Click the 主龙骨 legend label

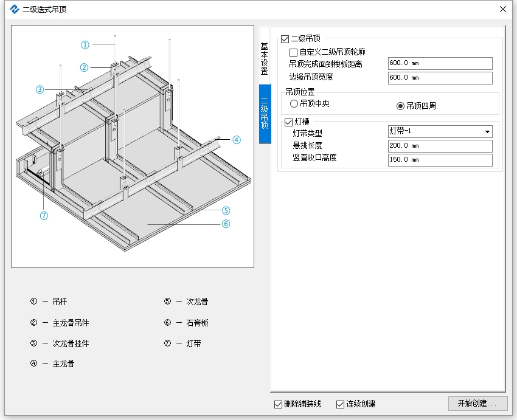64,363
